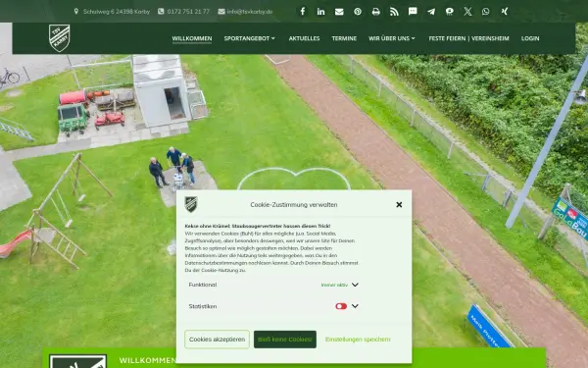
Task: Open the Pinterest icon
Action: pos(358,11)
